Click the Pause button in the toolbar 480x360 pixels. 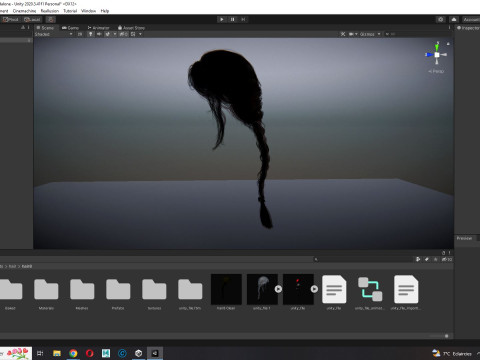[232, 19]
